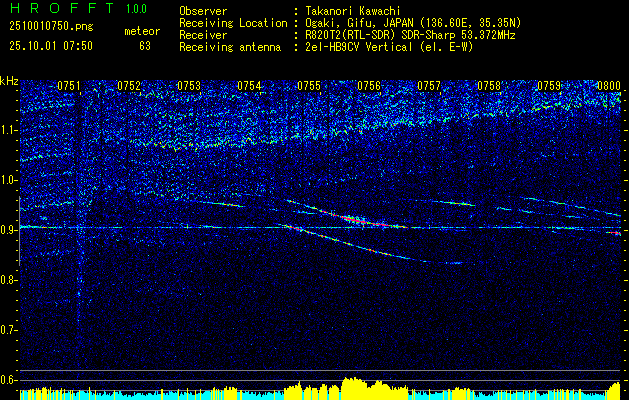Click the 1.0 kHz frequency label
629x400 pixels.
tap(8, 180)
